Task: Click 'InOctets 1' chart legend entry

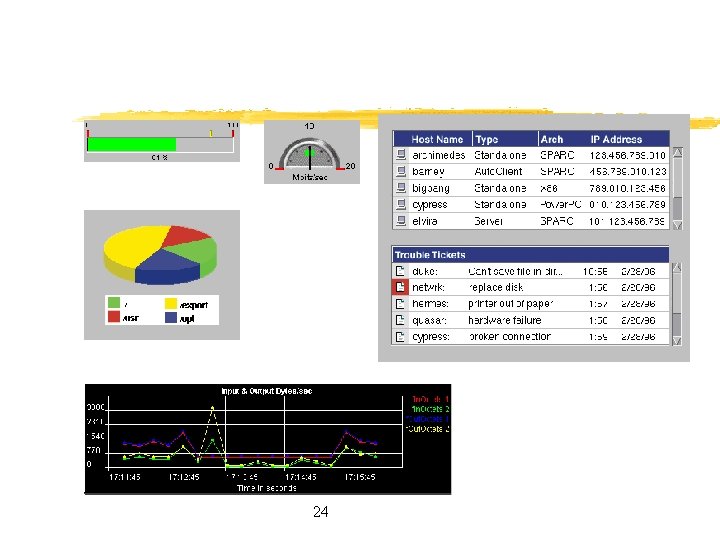Action: [430, 399]
